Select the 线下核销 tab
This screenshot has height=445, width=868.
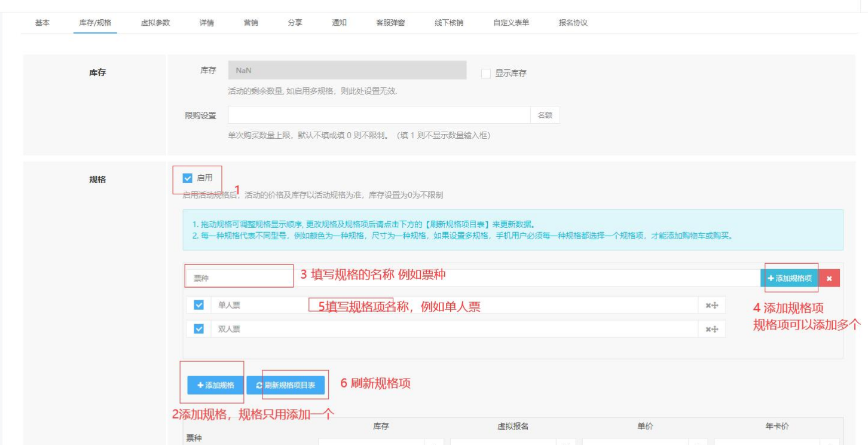448,23
